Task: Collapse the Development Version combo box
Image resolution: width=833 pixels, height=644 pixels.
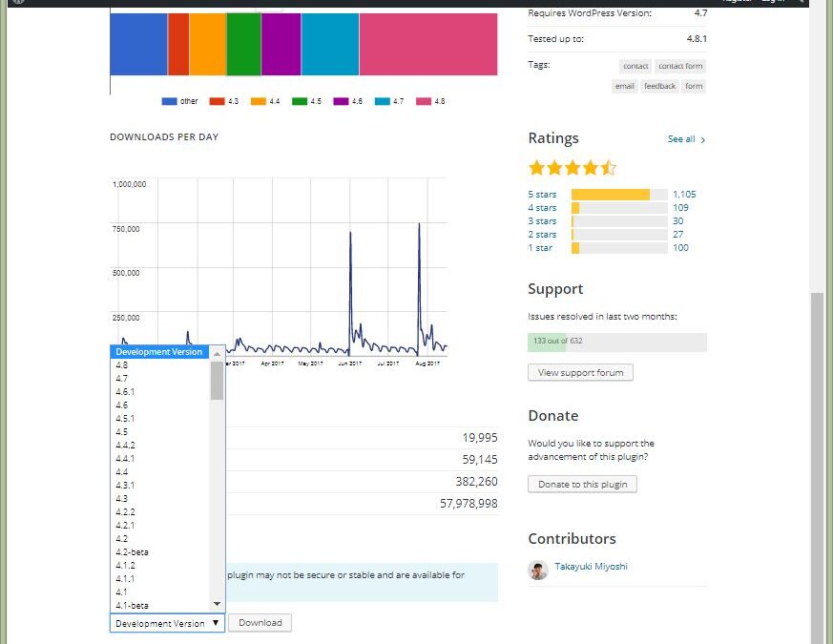Action: tap(167, 623)
